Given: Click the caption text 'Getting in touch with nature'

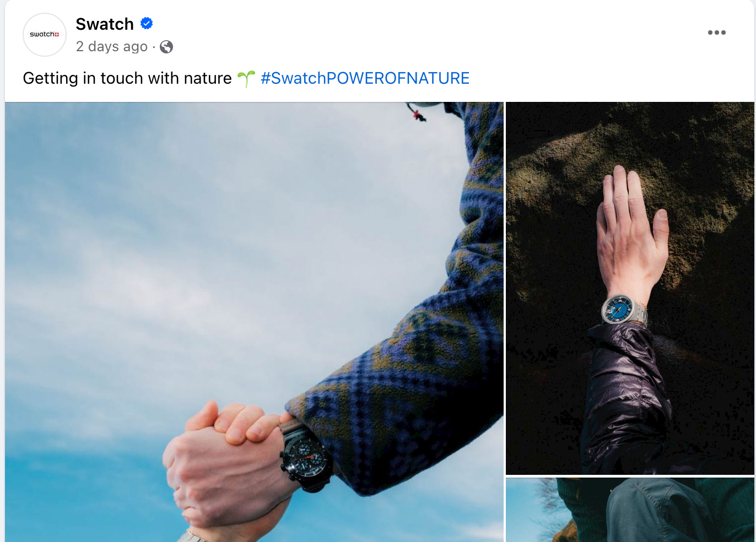Looking at the screenshot, I should pyautogui.click(x=127, y=78).
